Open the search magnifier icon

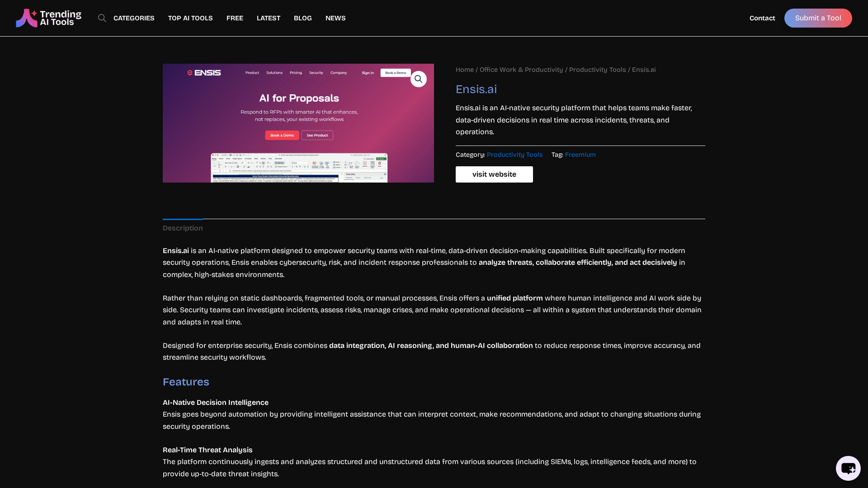(x=102, y=18)
